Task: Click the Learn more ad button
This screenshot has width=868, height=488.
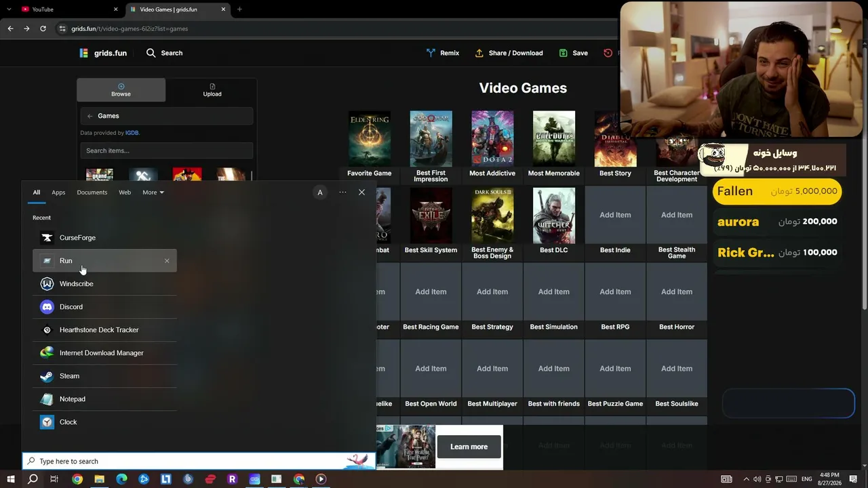Action: click(469, 447)
